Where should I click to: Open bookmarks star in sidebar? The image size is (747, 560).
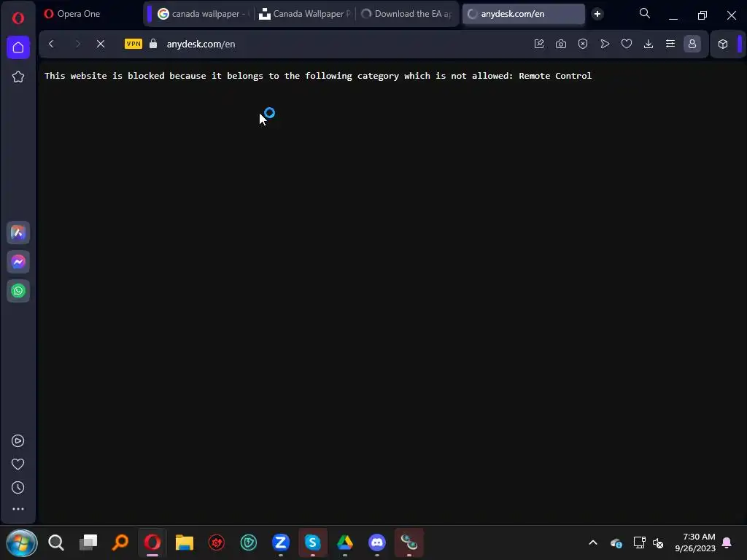pyautogui.click(x=18, y=77)
